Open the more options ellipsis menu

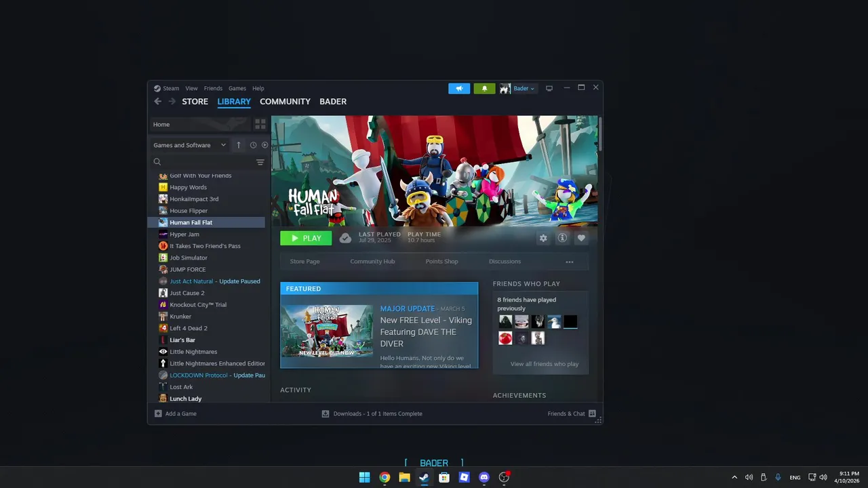pos(570,262)
